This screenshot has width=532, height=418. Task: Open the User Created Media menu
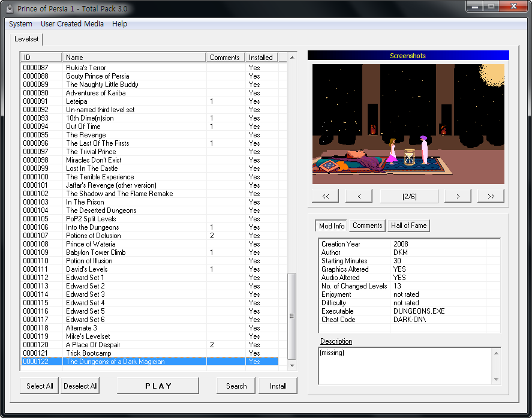pyautogui.click(x=72, y=24)
